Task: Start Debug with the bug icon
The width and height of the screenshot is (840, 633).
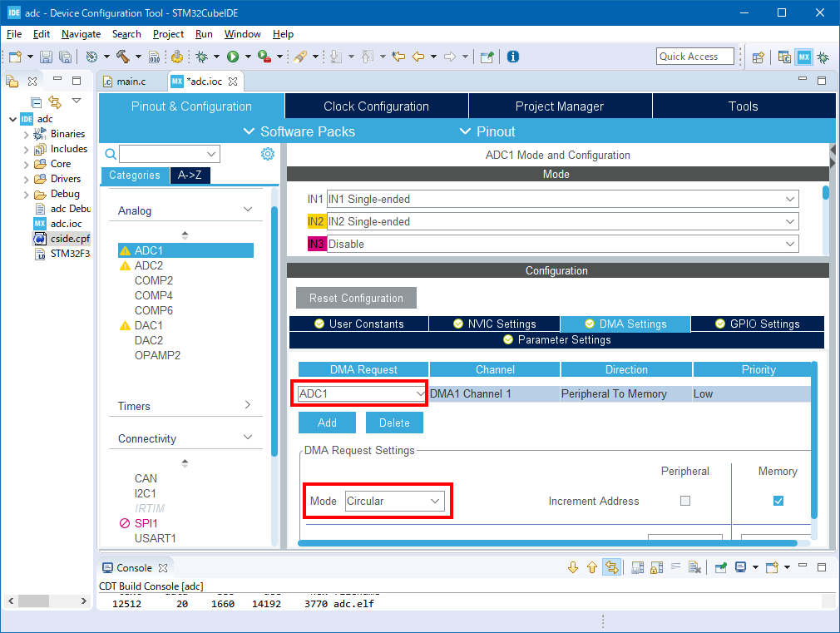Action: (x=202, y=57)
